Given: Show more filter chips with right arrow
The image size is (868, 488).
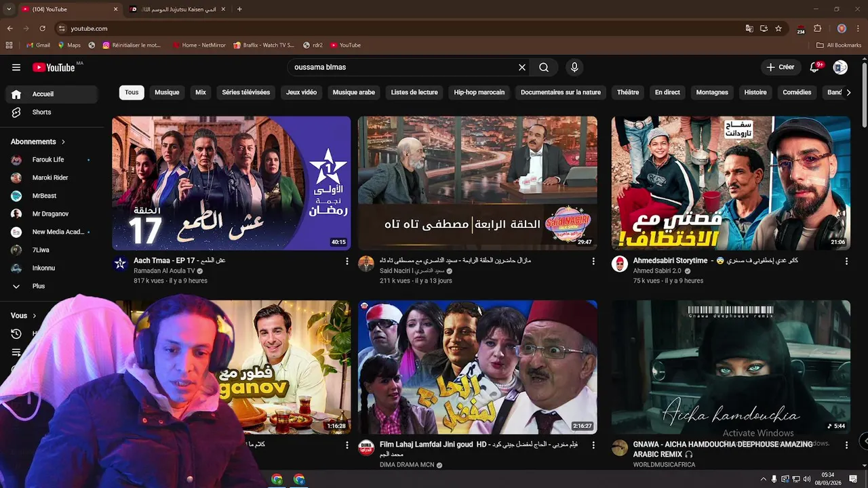Looking at the screenshot, I should (x=848, y=92).
